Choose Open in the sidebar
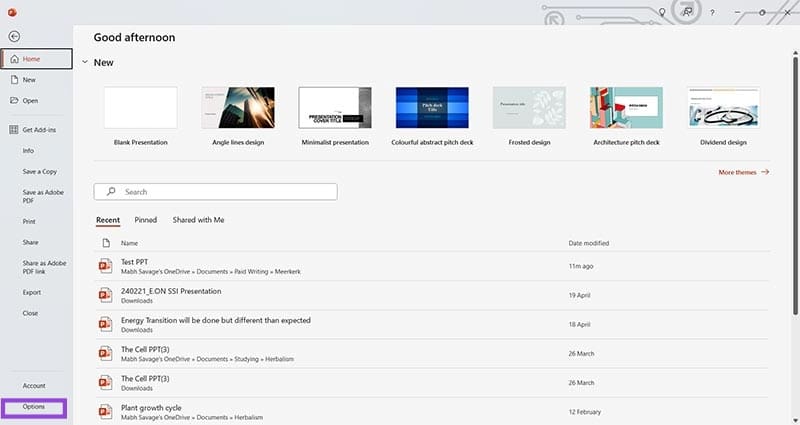 pos(30,101)
